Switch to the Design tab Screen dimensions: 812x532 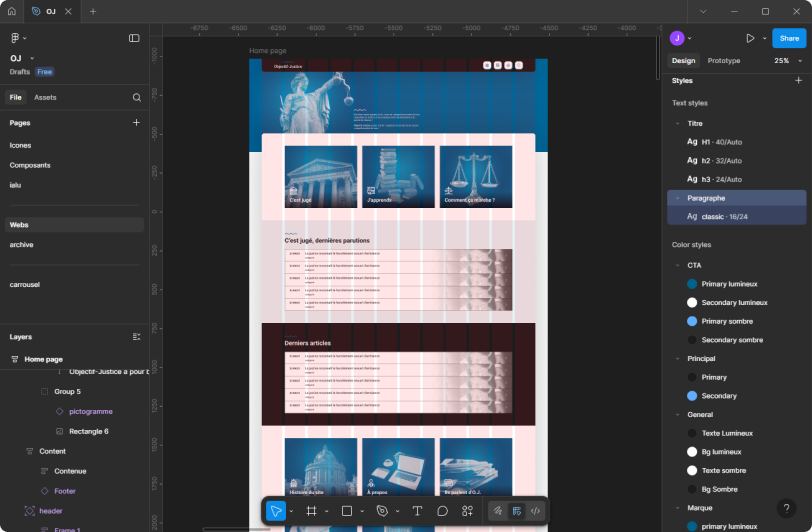683,61
